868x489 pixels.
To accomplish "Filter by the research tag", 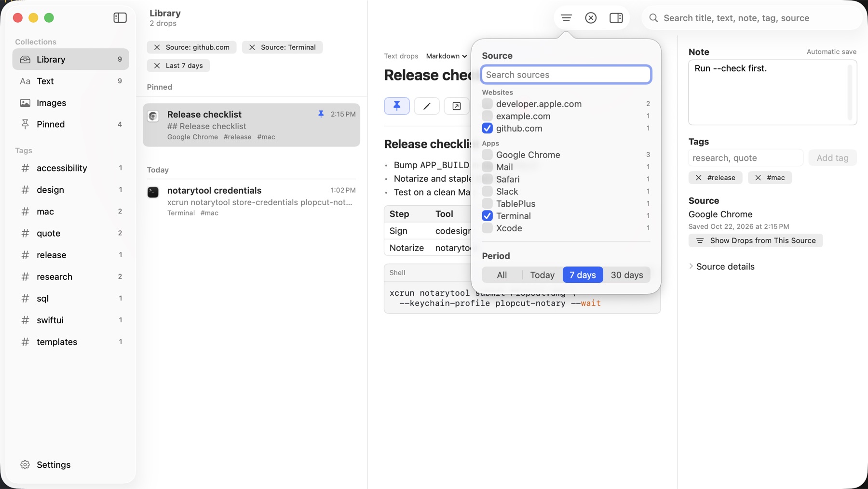I will [71, 277].
